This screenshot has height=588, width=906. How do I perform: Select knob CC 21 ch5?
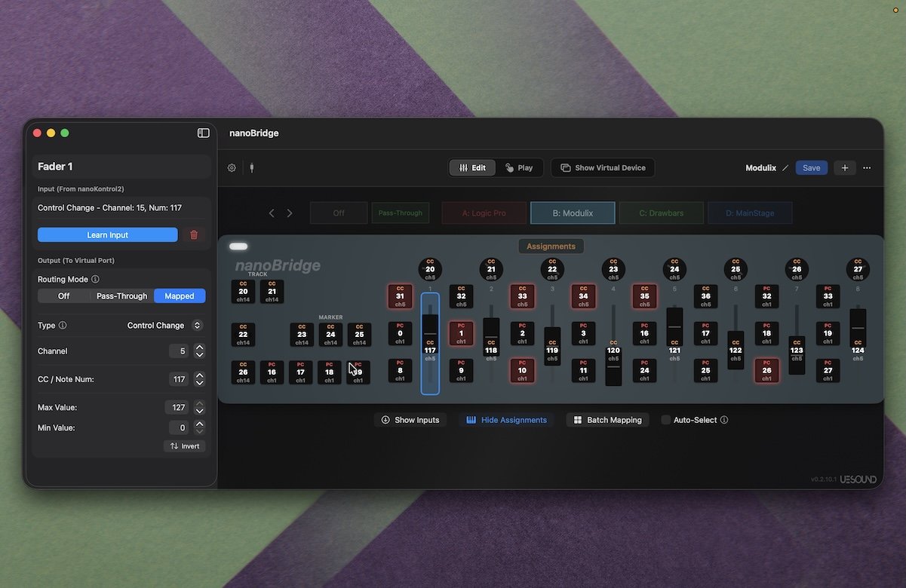click(491, 269)
